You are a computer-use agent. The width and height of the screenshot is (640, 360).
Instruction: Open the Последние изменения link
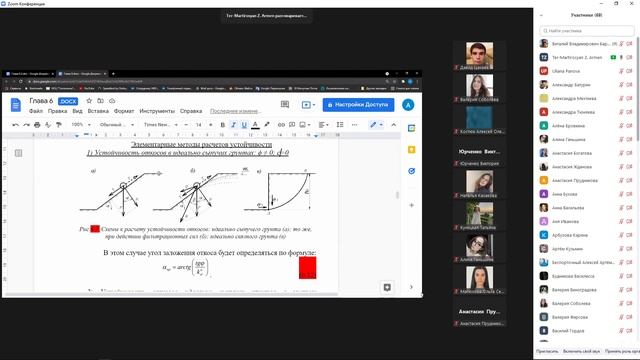235,111
